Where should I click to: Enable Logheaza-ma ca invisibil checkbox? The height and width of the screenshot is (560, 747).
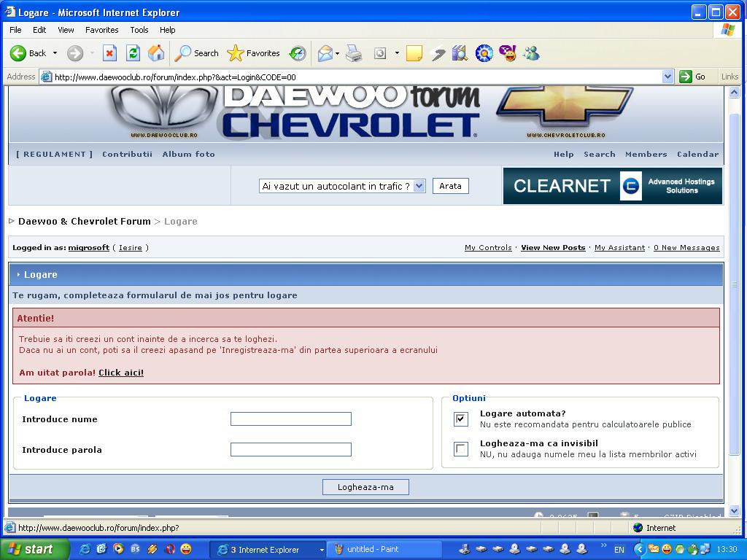coord(461,448)
